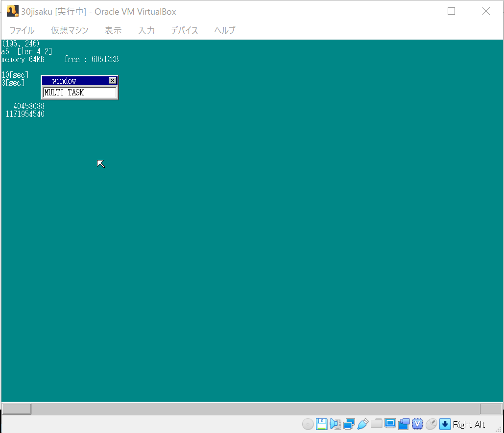This screenshot has width=504, height=433.
Task: Click the mouse integration status icon
Action: [432, 424]
